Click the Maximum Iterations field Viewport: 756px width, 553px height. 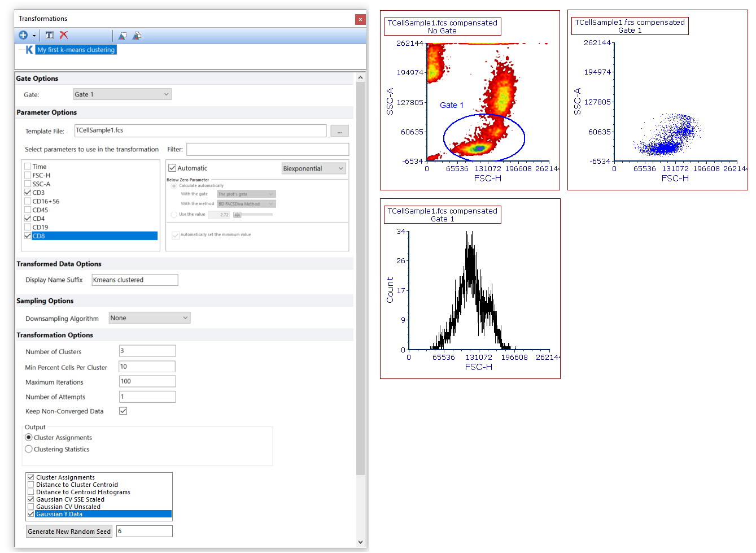click(x=147, y=381)
